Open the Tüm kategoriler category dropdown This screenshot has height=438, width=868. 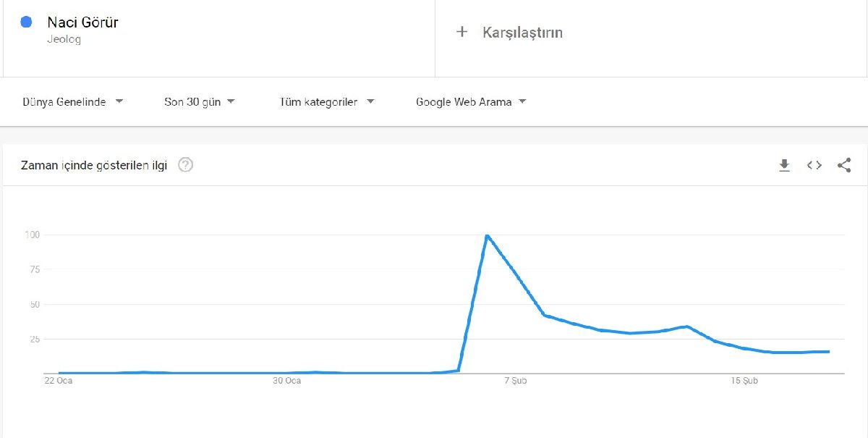click(x=327, y=102)
